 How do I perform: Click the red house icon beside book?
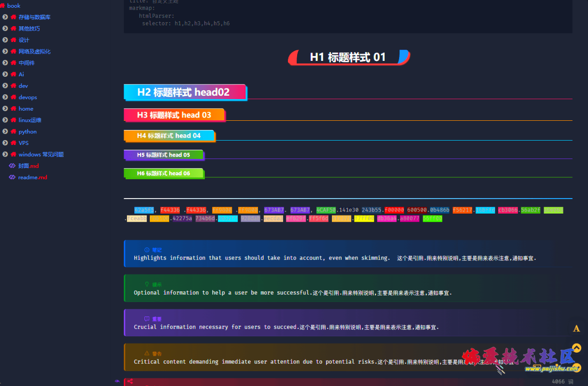pyautogui.click(x=2, y=5)
